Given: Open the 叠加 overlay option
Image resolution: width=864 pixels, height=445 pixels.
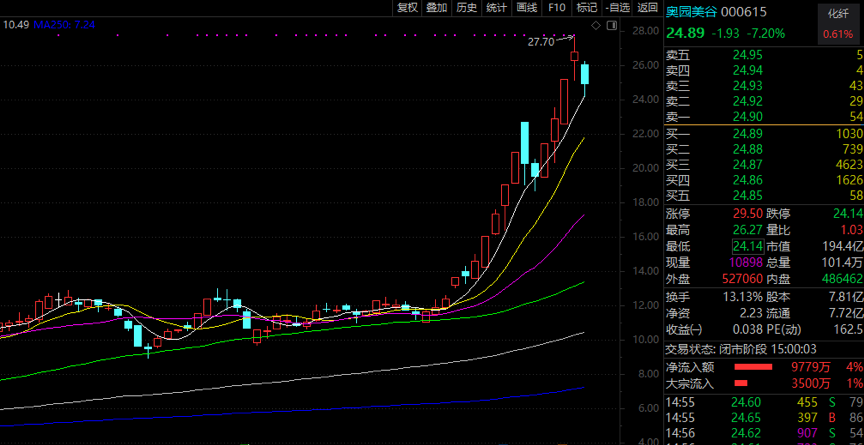Looking at the screenshot, I should [x=436, y=7].
